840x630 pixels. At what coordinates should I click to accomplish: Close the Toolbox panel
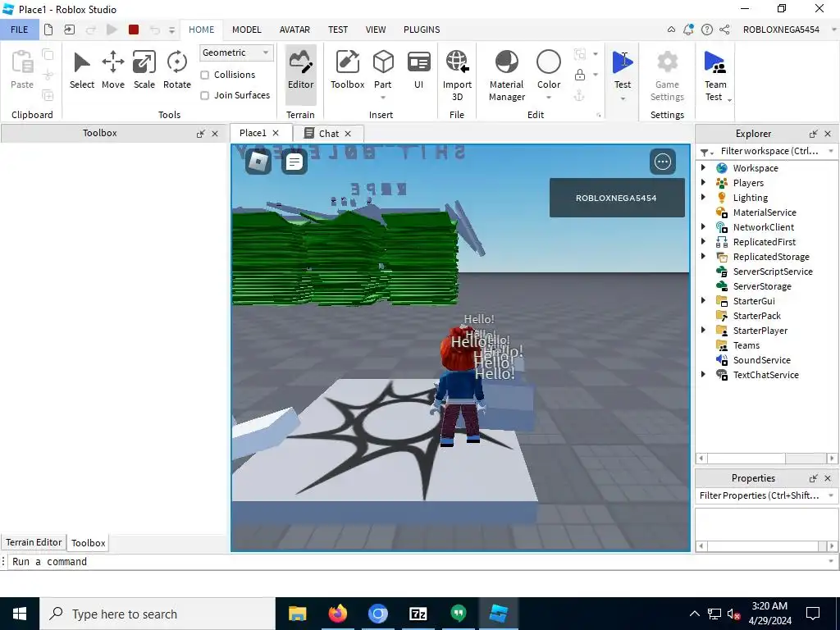[215, 134]
